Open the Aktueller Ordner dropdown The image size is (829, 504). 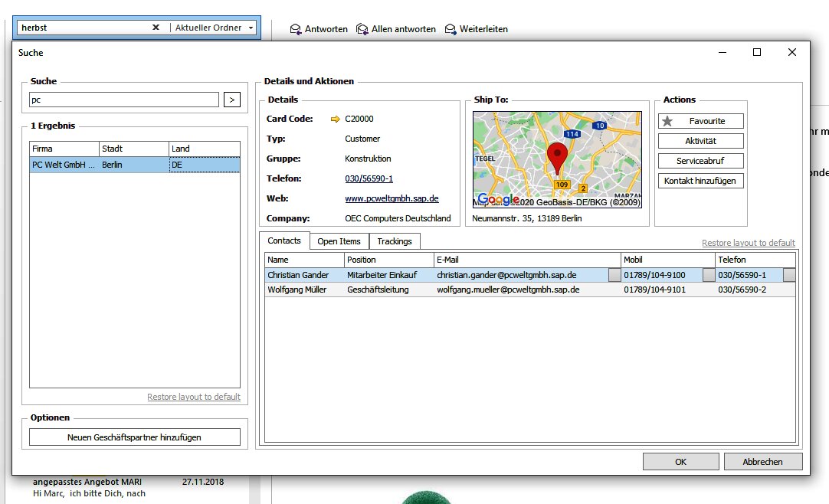click(x=251, y=28)
